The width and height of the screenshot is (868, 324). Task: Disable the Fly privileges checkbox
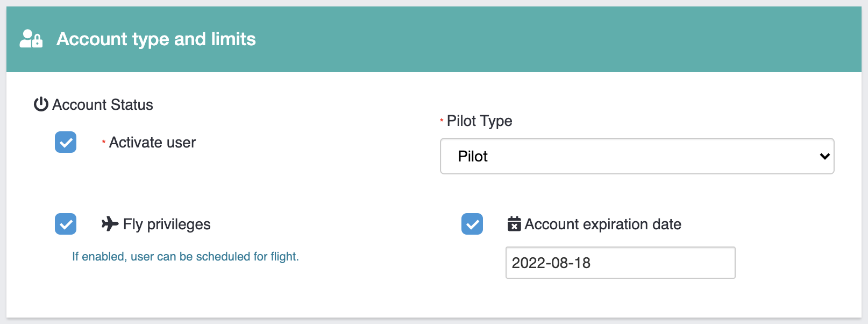66,224
